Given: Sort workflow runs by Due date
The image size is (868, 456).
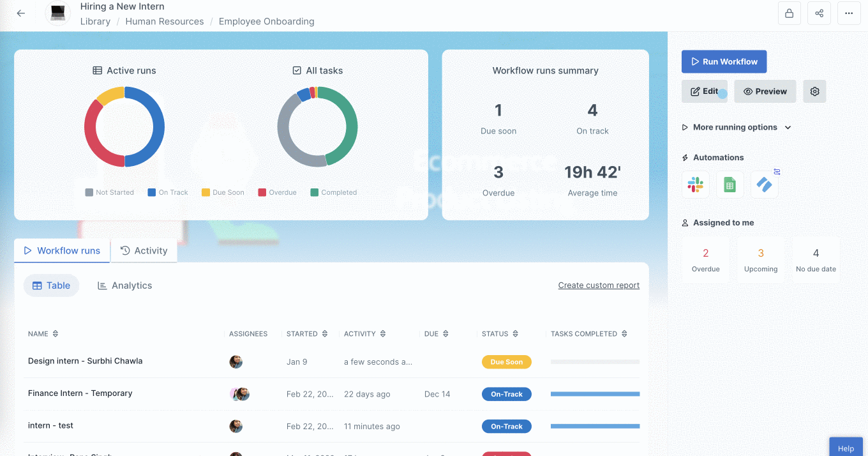Looking at the screenshot, I should click(x=446, y=333).
